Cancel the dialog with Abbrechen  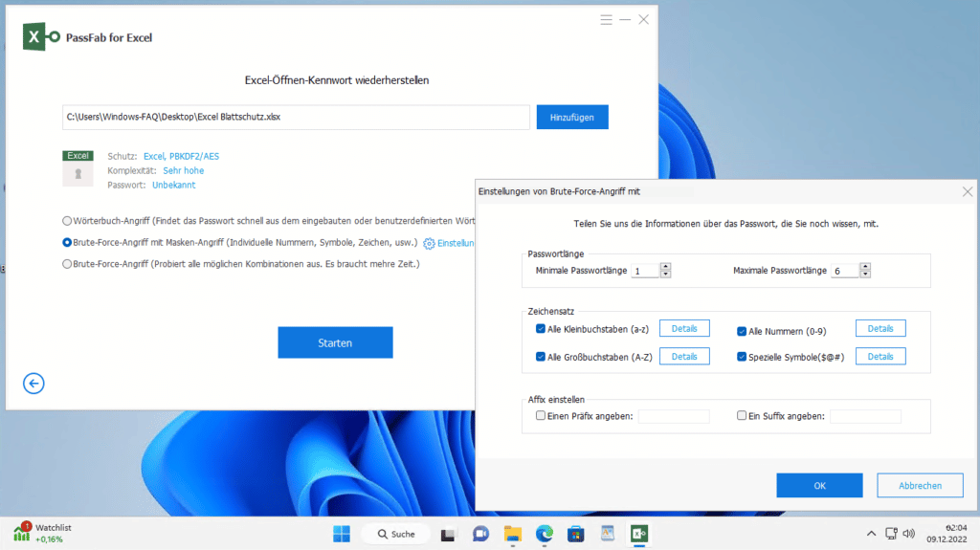(920, 486)
